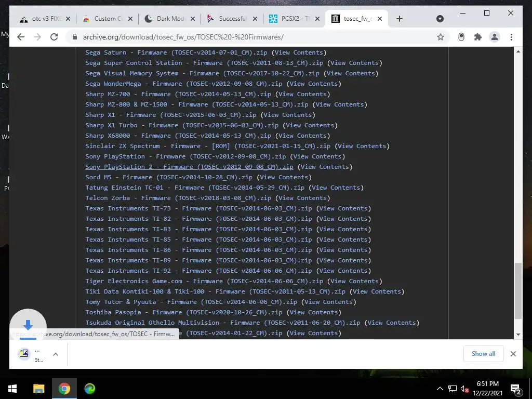Open a new browser tab

click(400, 19)
